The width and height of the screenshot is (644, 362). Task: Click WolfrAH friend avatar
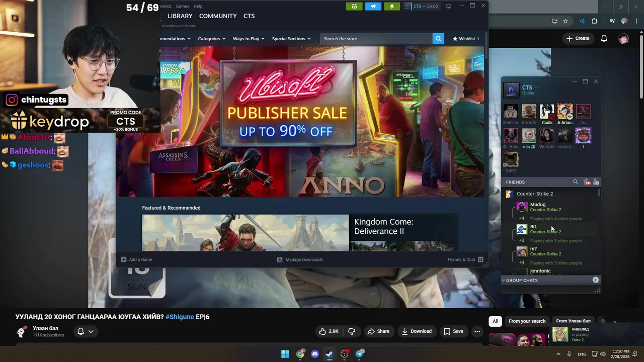point(547,135)
